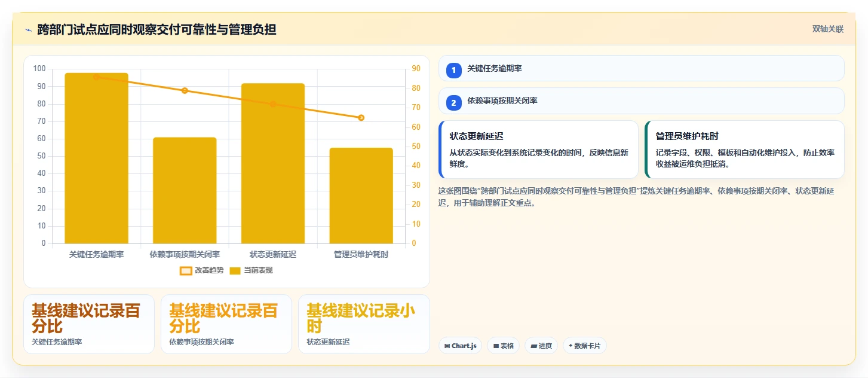Click the icon inside 进度 chip

(x=533, y=346)
